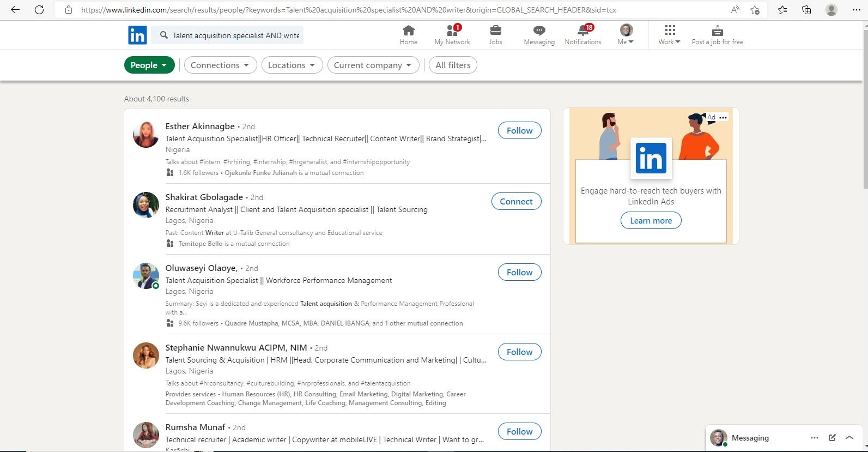Open All filters panel
Screen dimensions: 868x452
click(453, 65)
